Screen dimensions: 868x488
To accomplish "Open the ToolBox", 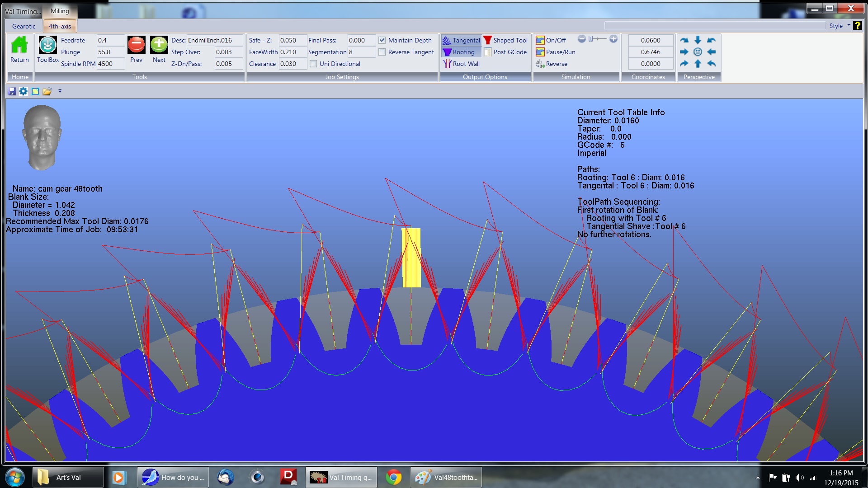I will 47,46.
